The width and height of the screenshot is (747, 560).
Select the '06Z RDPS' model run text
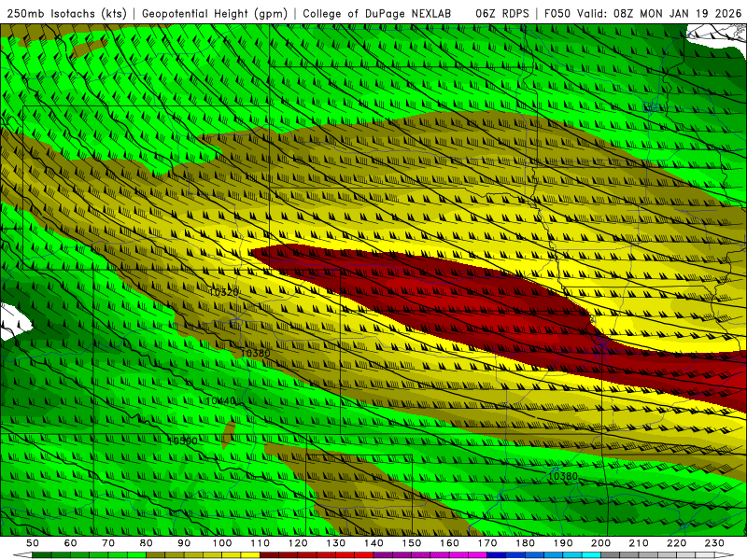[502, 14]
